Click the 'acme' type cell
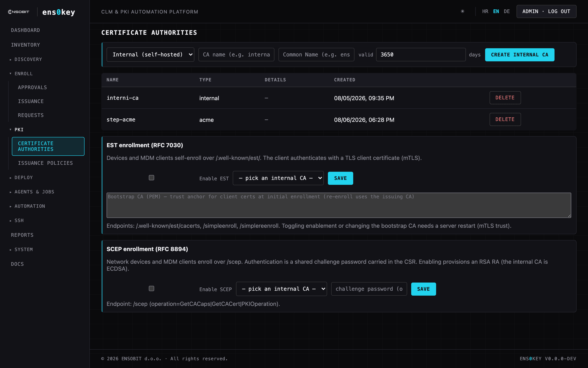The height and width of the screenshot is (368, 588). (206, 120)
